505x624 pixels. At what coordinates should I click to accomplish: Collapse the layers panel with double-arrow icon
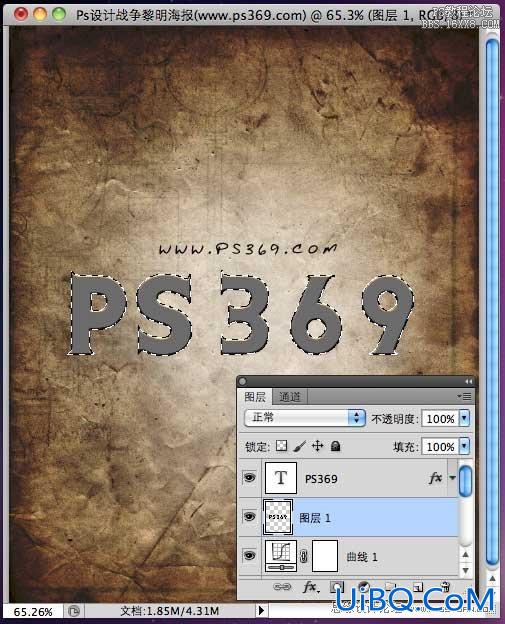[468, 381]
